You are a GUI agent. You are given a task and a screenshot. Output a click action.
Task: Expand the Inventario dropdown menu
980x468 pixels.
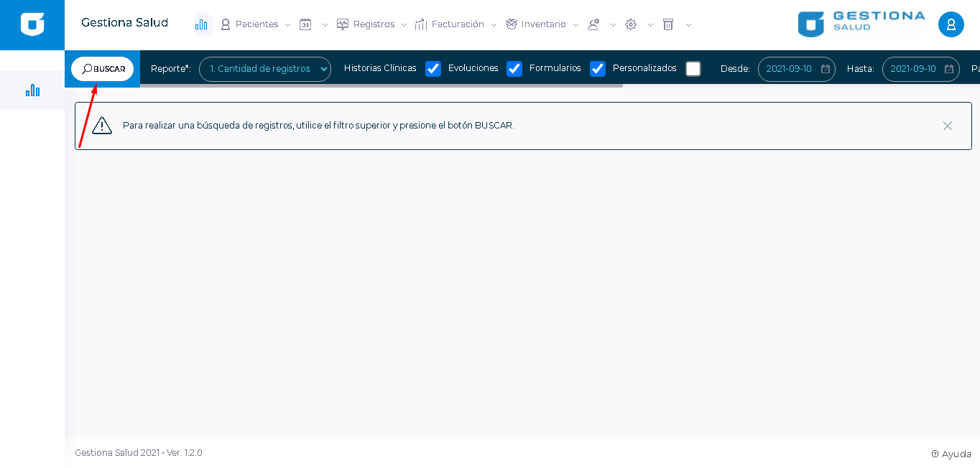coord(542,24)
